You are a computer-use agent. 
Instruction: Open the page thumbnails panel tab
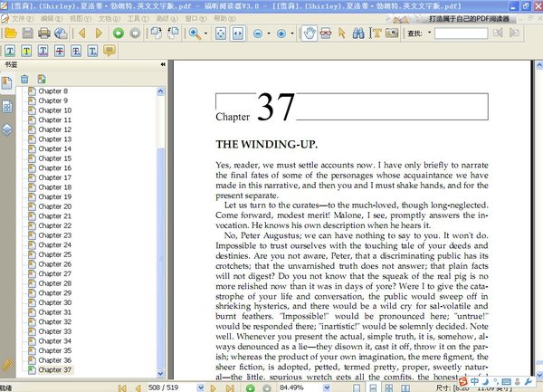tap(7, 107)
